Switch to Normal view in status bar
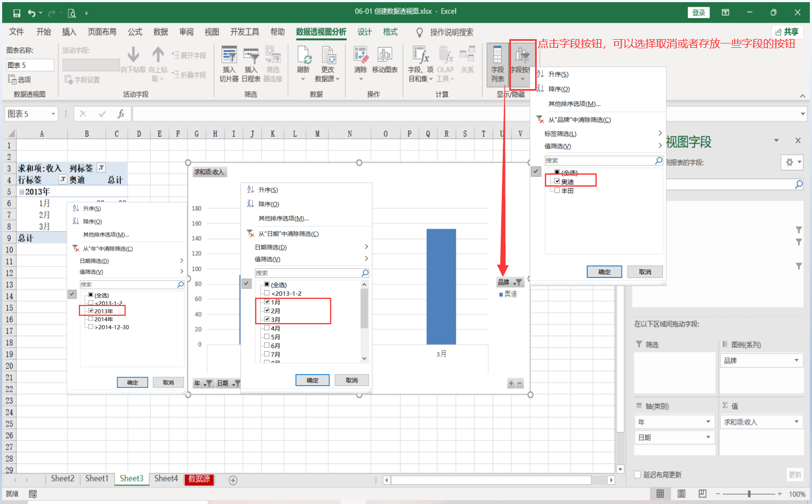The image size is (812, 504). click(x=660, y=494)
